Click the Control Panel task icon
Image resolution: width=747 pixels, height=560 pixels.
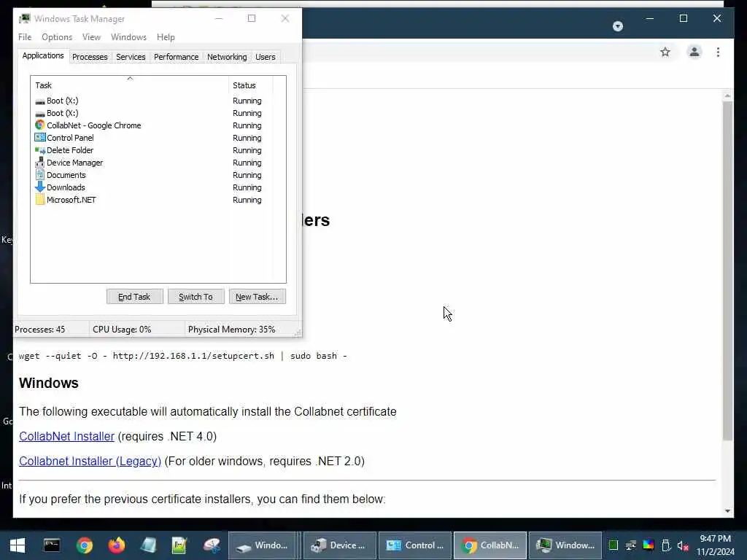coord(40,138)
